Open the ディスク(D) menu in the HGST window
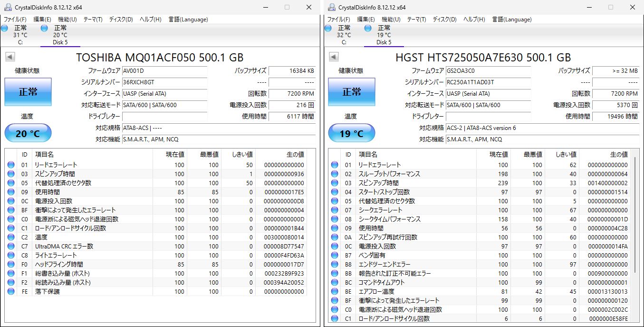The image size is (644, 327). coord(444,20)
